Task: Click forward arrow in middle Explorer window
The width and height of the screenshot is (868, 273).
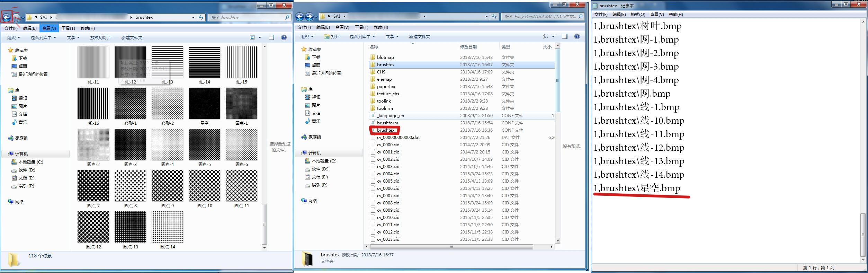Action: (x=309, y=16)
